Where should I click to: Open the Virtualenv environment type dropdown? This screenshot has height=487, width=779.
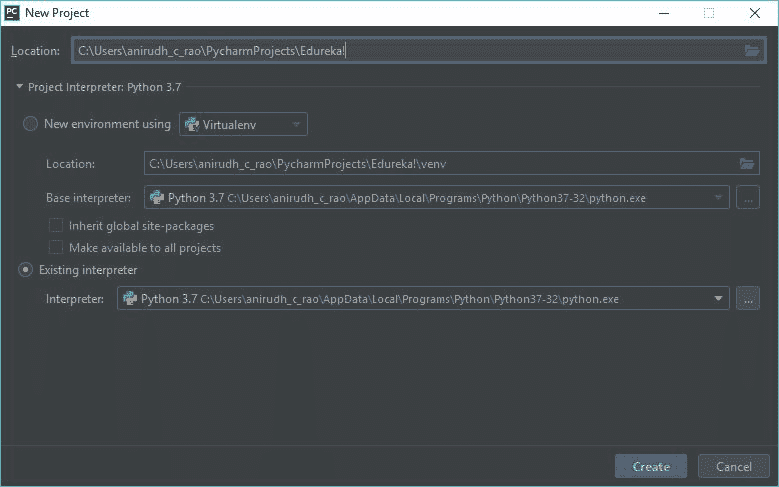pos(243,124)
